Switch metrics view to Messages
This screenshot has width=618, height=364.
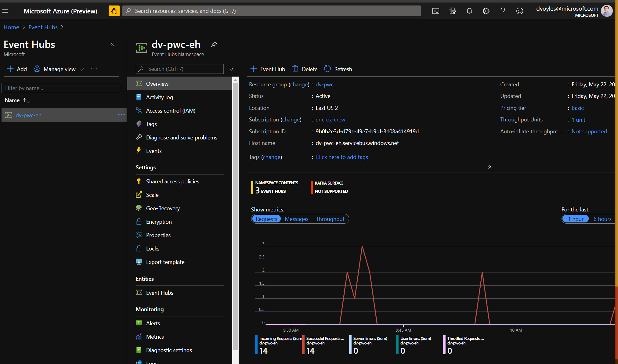click(296, 219)
